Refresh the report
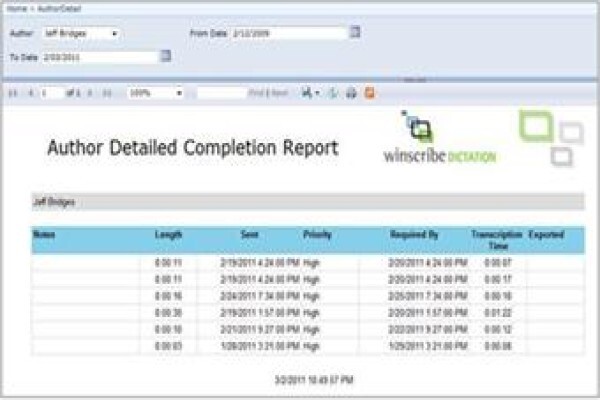The width and height of the screenshot is (600, 400). [x=334, y=93]
